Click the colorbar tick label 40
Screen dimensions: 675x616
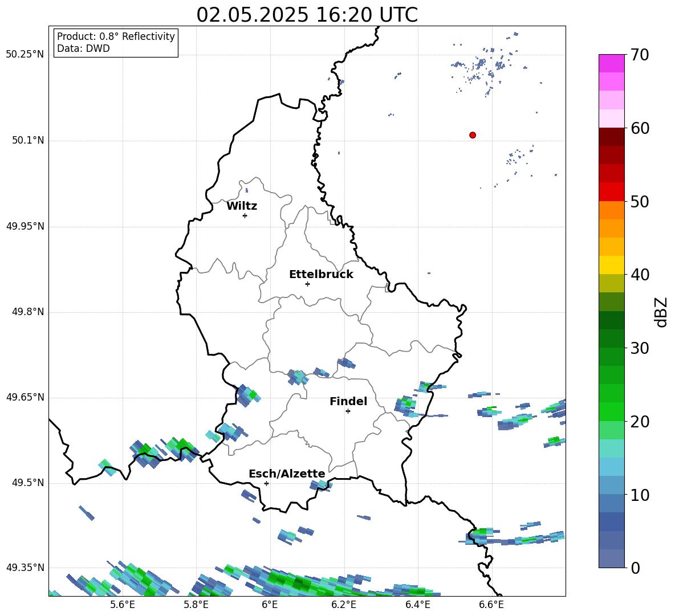click(640, 275)
